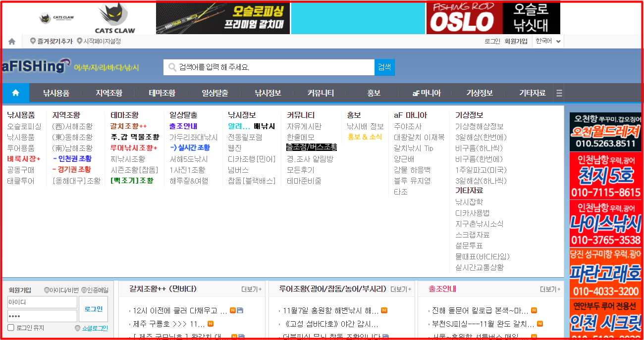The height and width of the screenshot is (340, 644).
Task: Check the 로그인 유지 checkbox
Action: click(x=11, y=328)
